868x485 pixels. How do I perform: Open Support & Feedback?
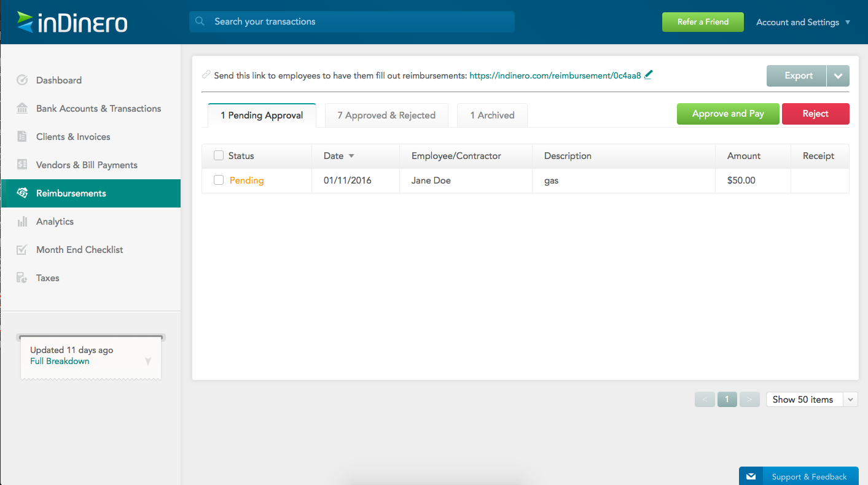click(x=799, y=476)
